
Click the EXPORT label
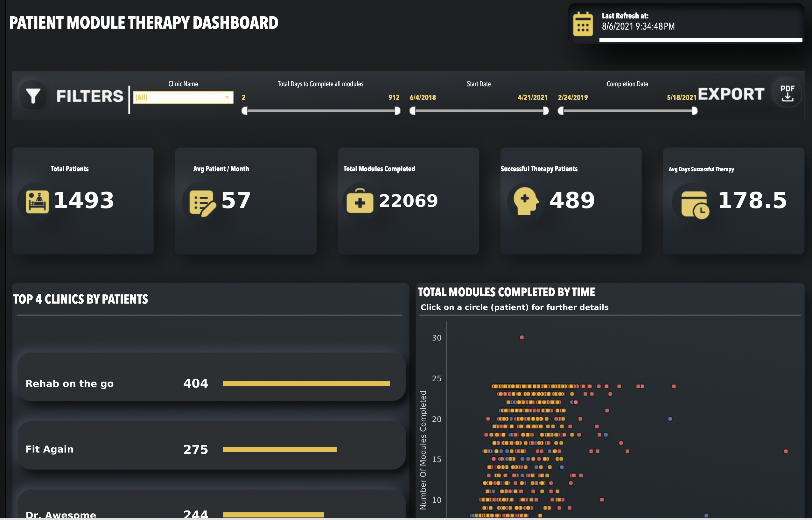731,94
